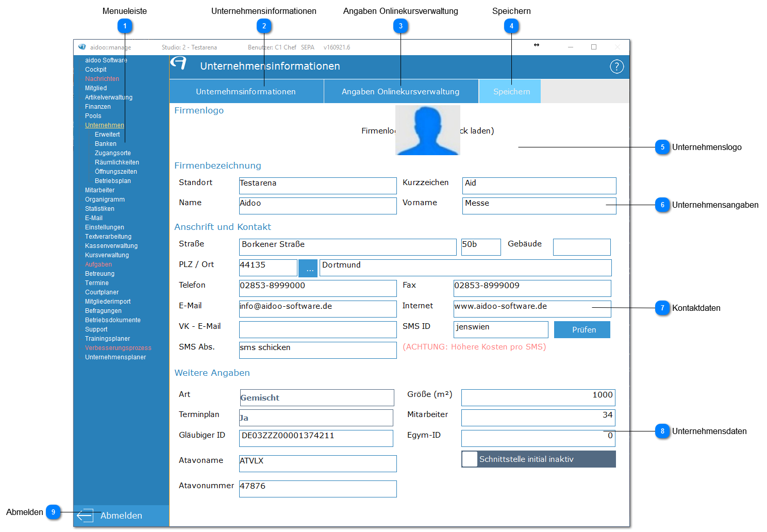Viewport: 767px width, 532px height.
Task: Open Trainingsplaner in sidebar menu
Action: pyautogui.click(x=108, y=339)
